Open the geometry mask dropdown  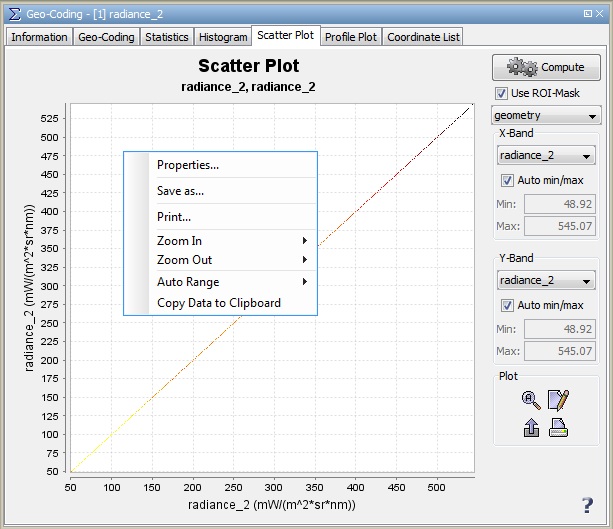546,116
